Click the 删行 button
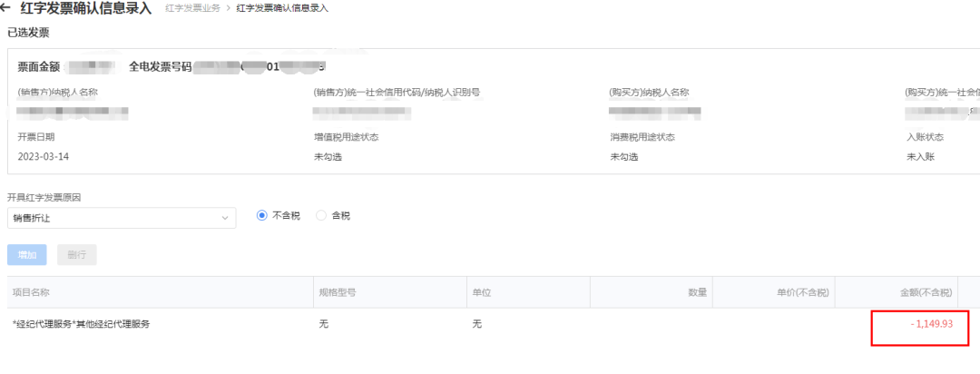 point(77,254)
